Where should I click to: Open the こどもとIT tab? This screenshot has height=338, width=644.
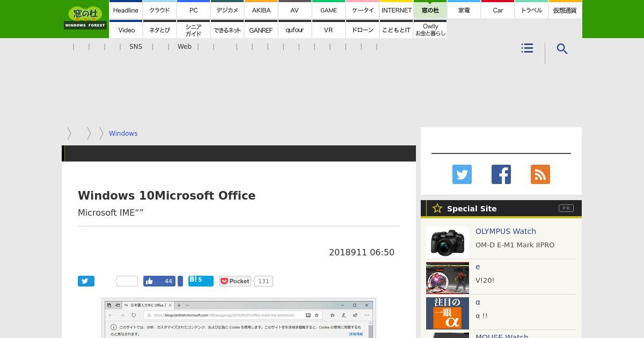coord(396,30)
